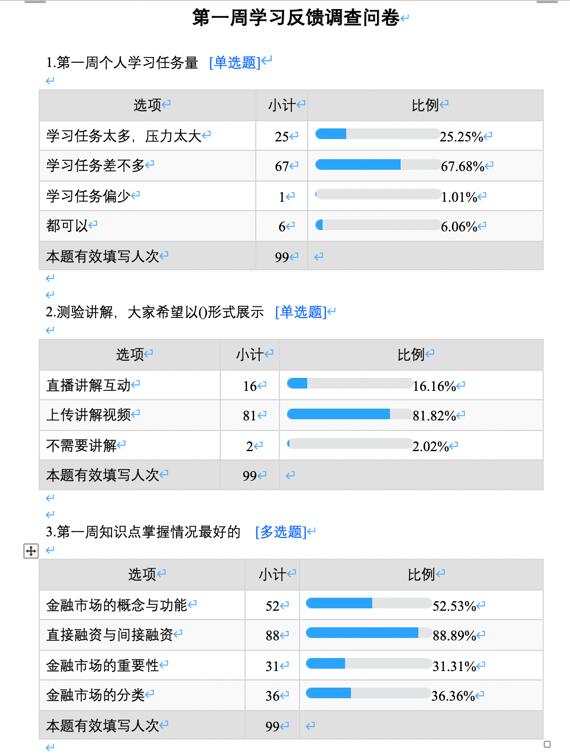Click the 直播讲解互动 option cell
This screenshot has width=570, height=753.
(130, 385)
